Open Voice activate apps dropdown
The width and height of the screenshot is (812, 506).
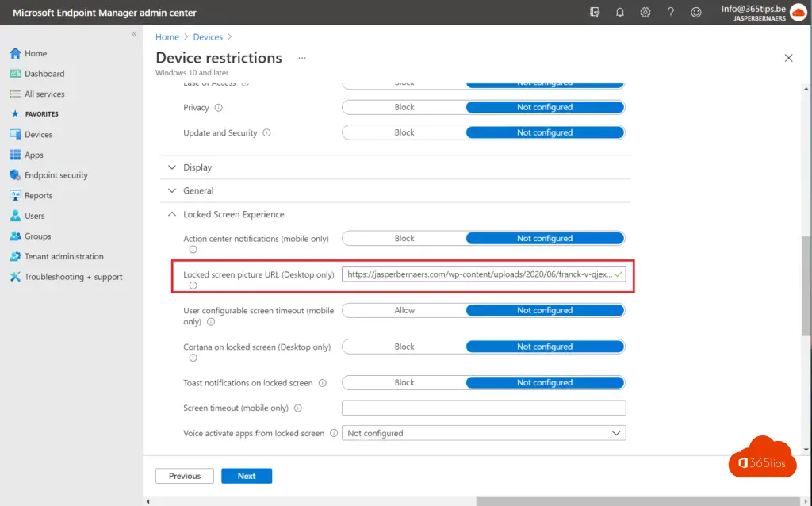point(484,433)
